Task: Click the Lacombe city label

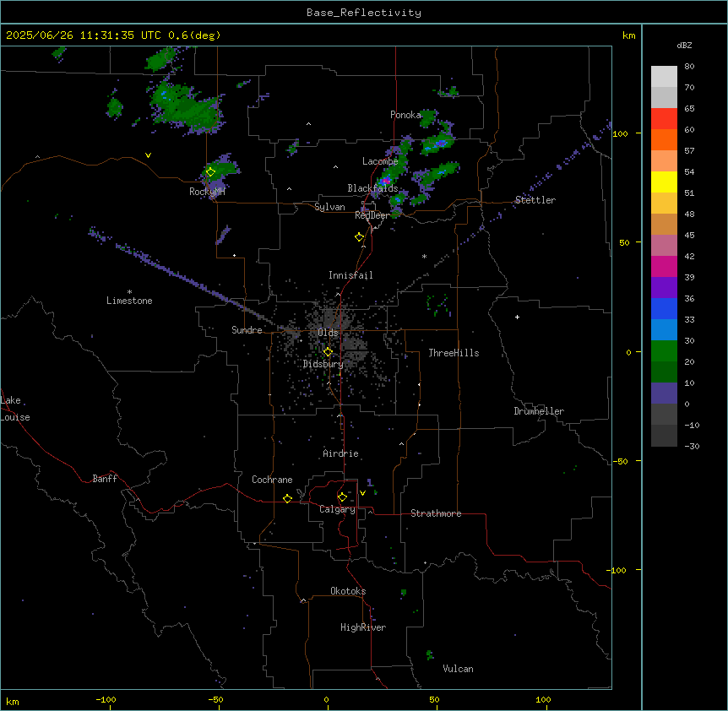Action: (x=380, y=161)
